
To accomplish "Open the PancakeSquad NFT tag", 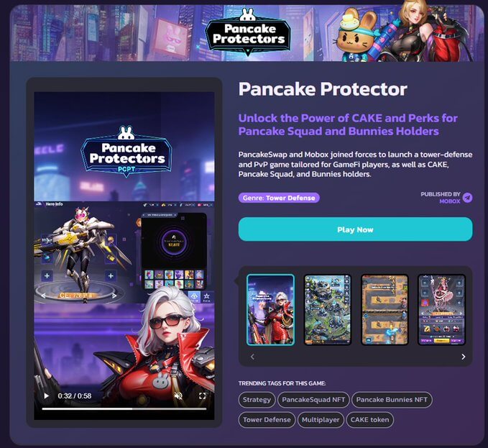I will (x=313, y=400).
